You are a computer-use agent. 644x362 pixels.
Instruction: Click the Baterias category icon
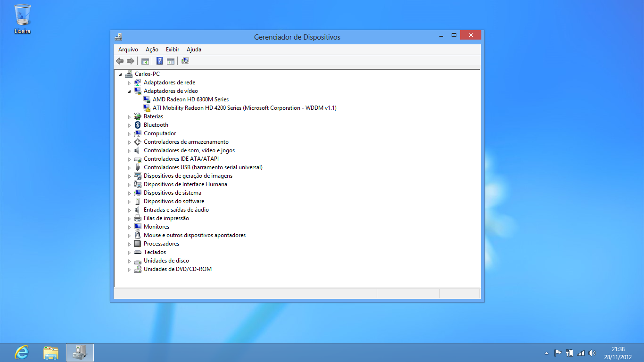(x=138, y=116)
